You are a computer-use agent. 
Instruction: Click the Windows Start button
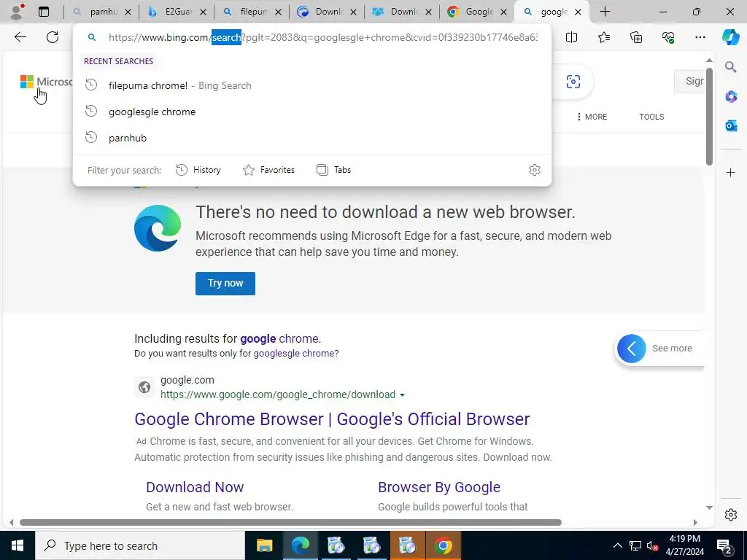pos(18,545)
